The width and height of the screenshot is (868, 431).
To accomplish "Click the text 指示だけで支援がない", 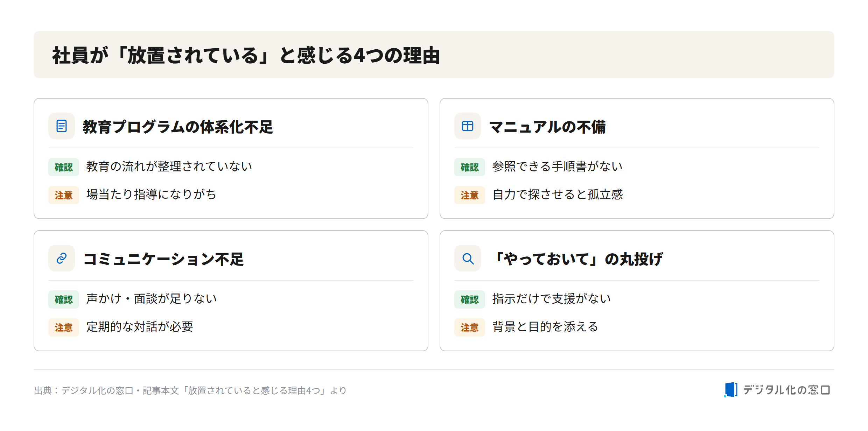I will tap(552, 299).
